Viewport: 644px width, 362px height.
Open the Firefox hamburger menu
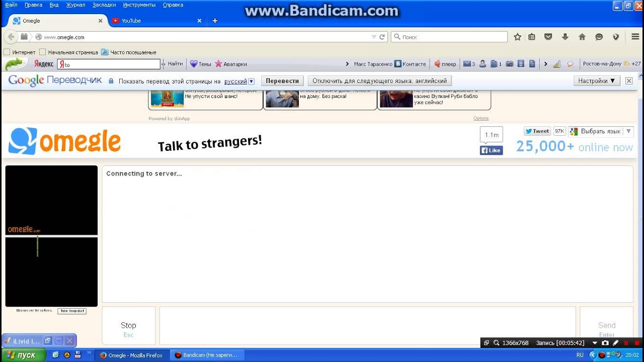(635, 37)
